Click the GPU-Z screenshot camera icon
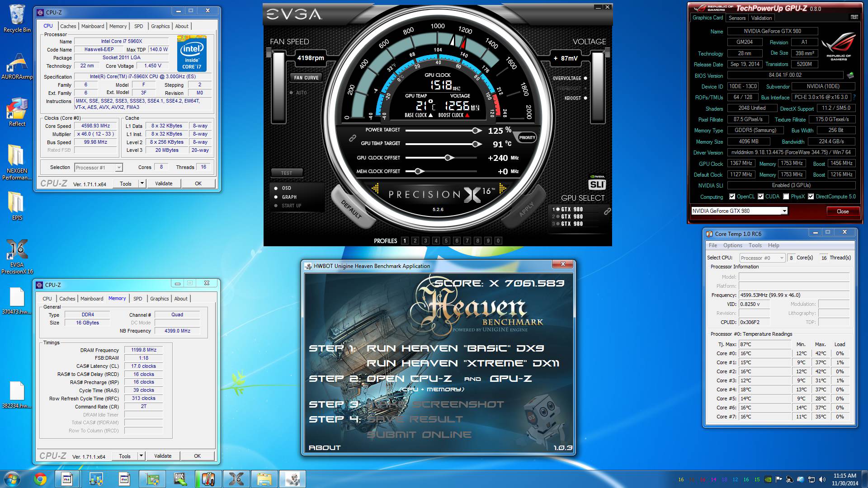 pyautogui.click(x=854, y=17)
